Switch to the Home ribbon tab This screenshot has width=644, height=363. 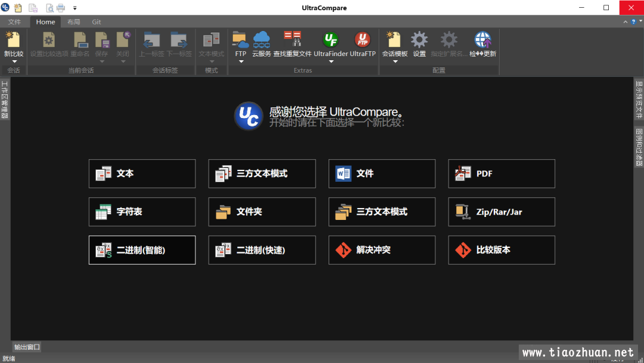(x=45, y=22)
